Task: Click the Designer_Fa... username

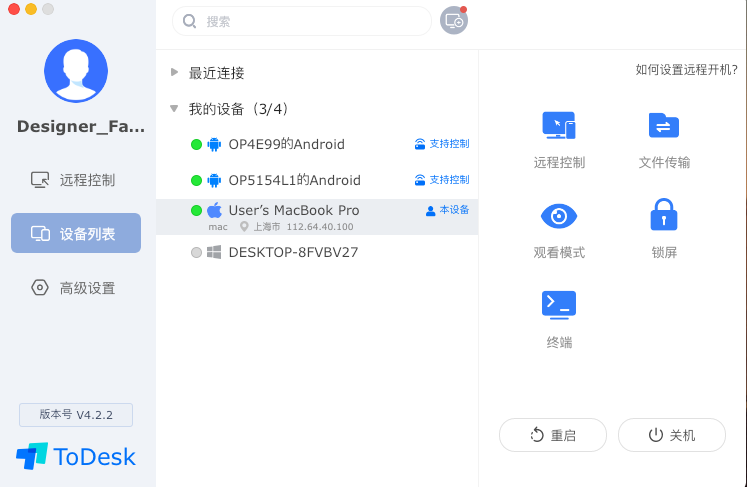Action: click(x=81, y=126)
